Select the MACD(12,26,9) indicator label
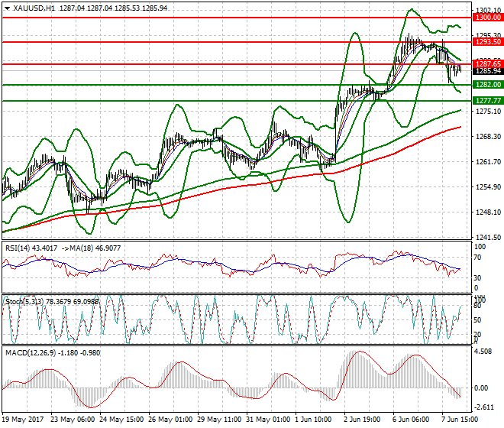Screen dimensions: 504x428 53,352
